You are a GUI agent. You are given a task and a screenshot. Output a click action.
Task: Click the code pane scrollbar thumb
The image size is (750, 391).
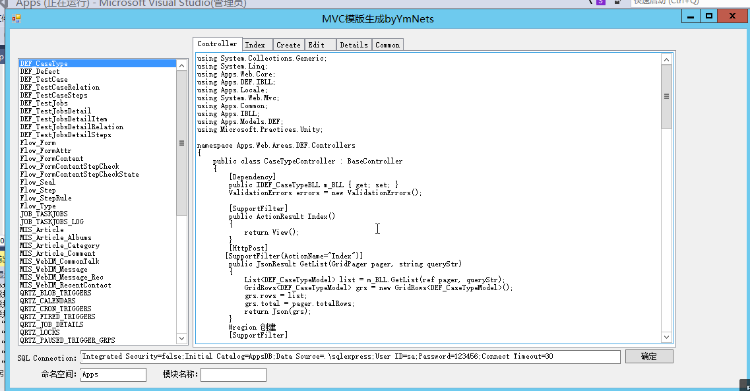666,96
